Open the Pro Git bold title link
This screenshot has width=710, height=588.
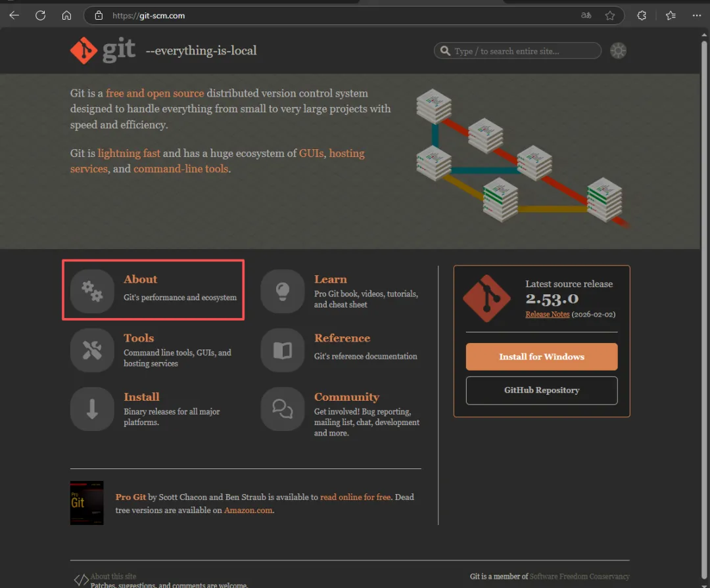pyautogui.click(x=131, y=497)
